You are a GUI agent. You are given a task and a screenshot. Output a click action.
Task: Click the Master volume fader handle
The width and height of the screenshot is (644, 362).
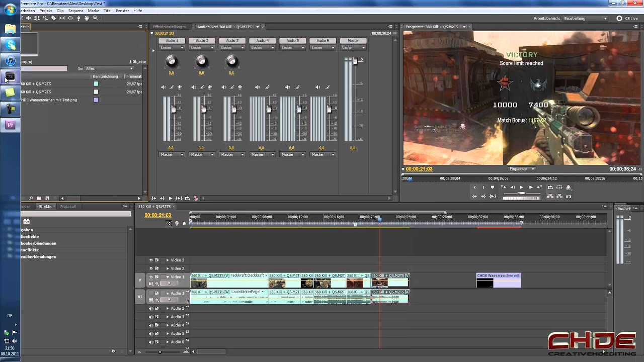tap(355, 61)
